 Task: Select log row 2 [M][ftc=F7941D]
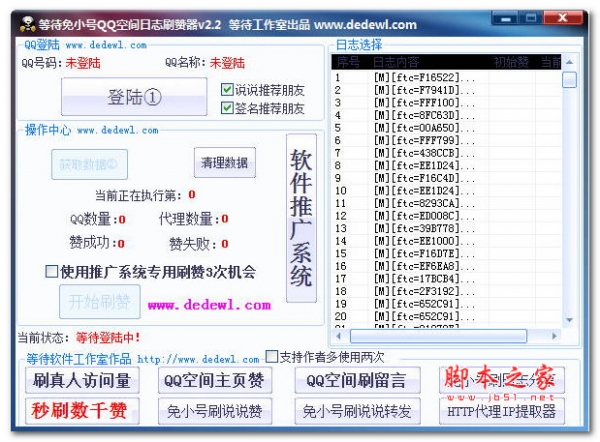click(x=446, y=90)
